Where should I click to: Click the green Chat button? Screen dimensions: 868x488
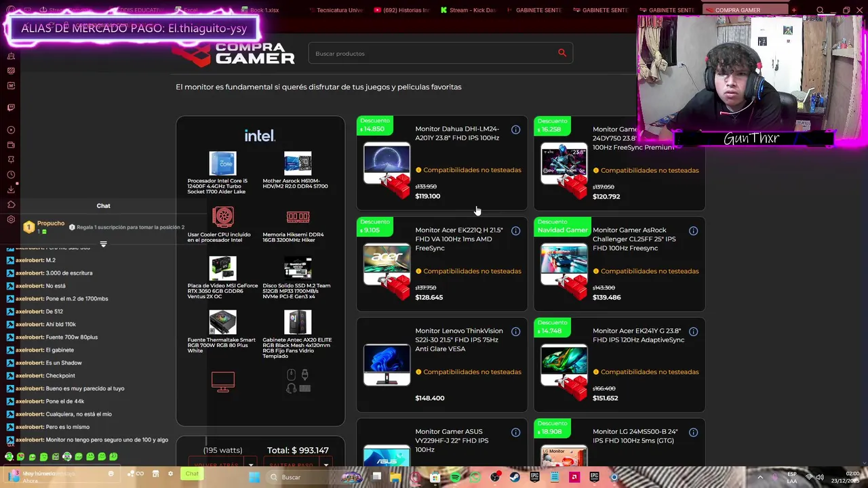(192, 474)
